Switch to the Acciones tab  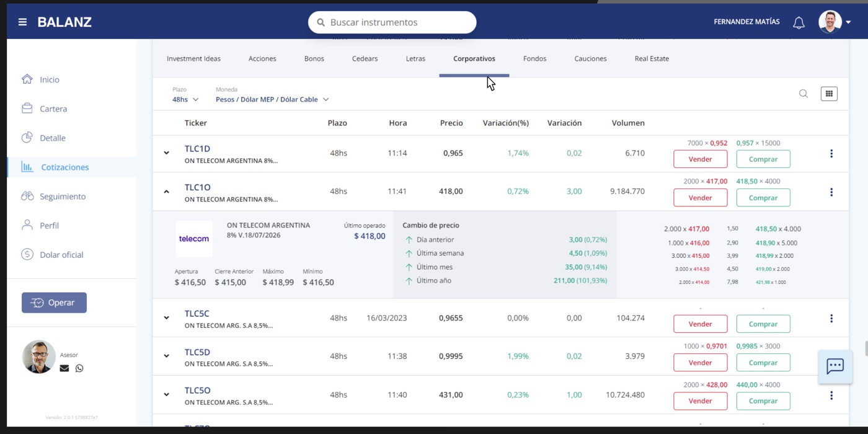[x=262, y=58]
